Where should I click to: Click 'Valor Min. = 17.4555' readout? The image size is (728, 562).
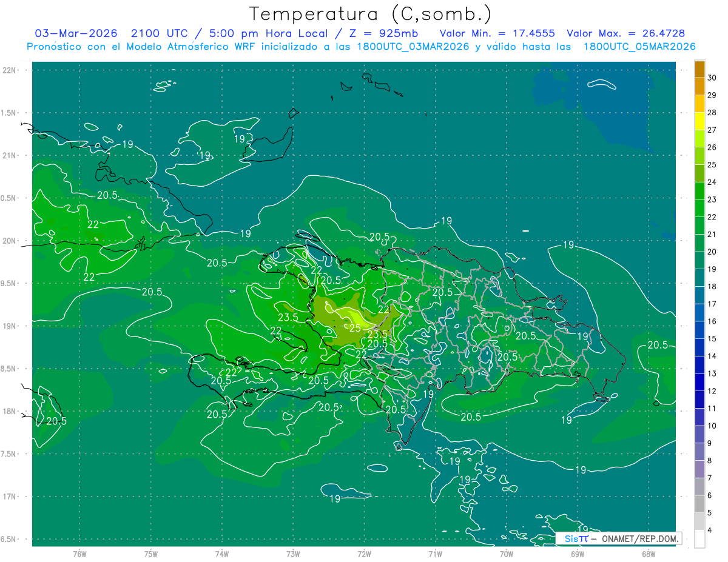tap(497, 33)
